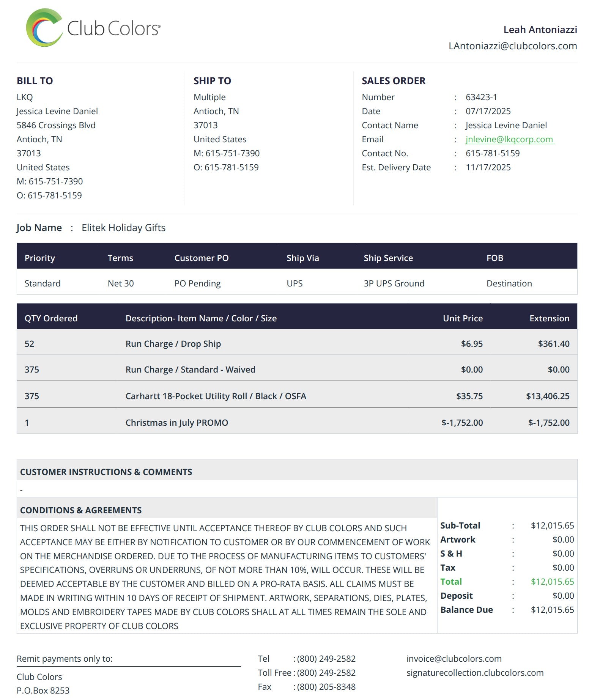
Task: Click the 3P UPS Ground ship service
Action: pos(394,283)
